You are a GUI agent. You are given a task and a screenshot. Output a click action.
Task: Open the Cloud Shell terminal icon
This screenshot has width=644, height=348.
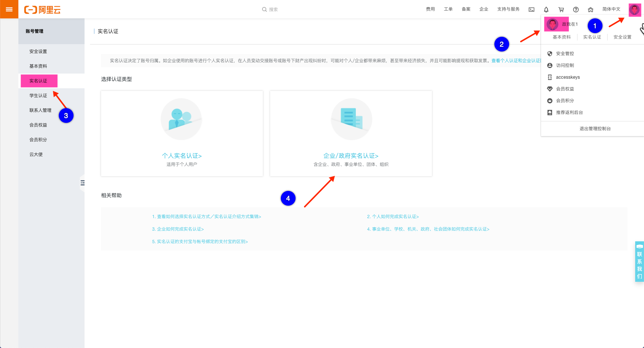(x=532, y=10)
